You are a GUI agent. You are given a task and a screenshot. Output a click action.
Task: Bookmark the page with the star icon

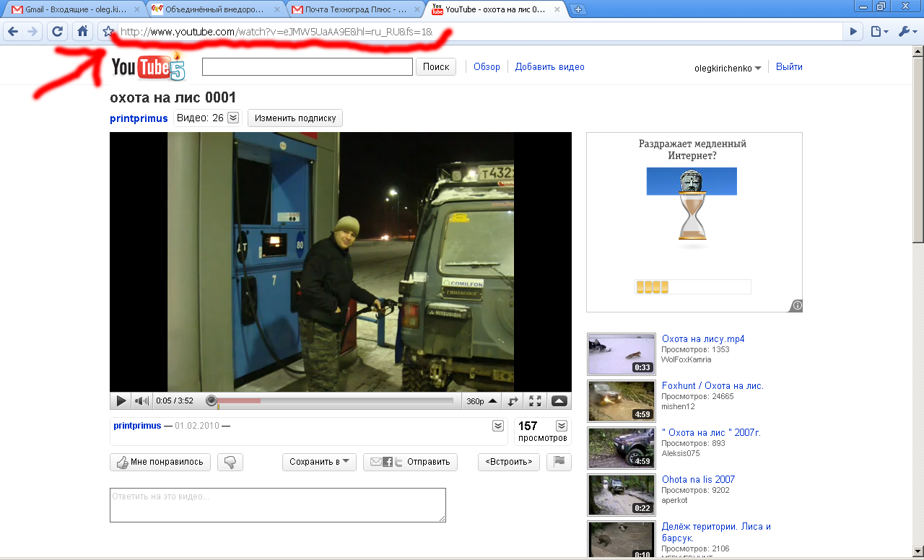[108, 32]
